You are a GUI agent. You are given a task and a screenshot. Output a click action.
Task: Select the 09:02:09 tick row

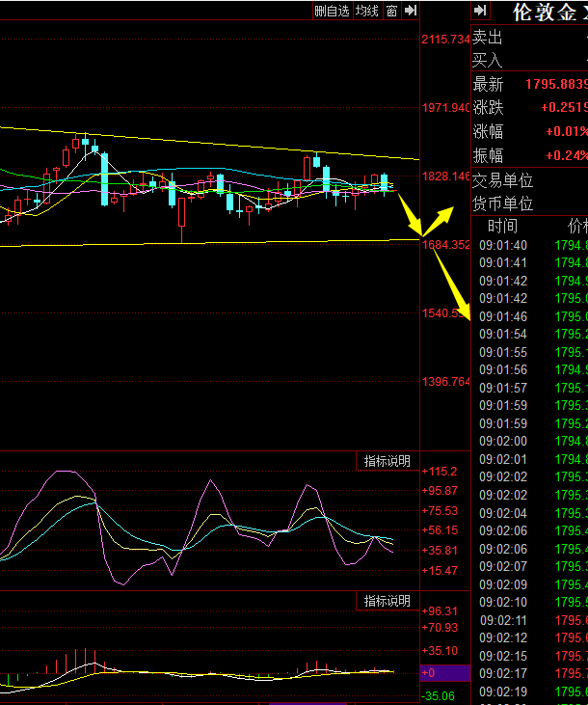point(530,585)
